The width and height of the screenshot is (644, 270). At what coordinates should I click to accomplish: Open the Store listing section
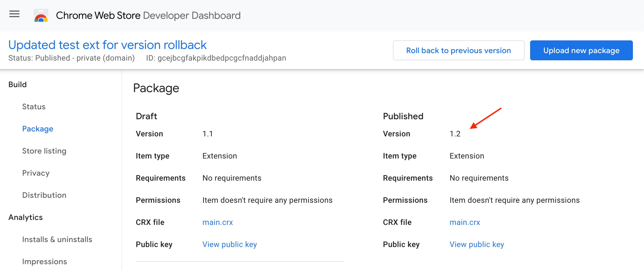pyautogui.click(x=44, y=151)
